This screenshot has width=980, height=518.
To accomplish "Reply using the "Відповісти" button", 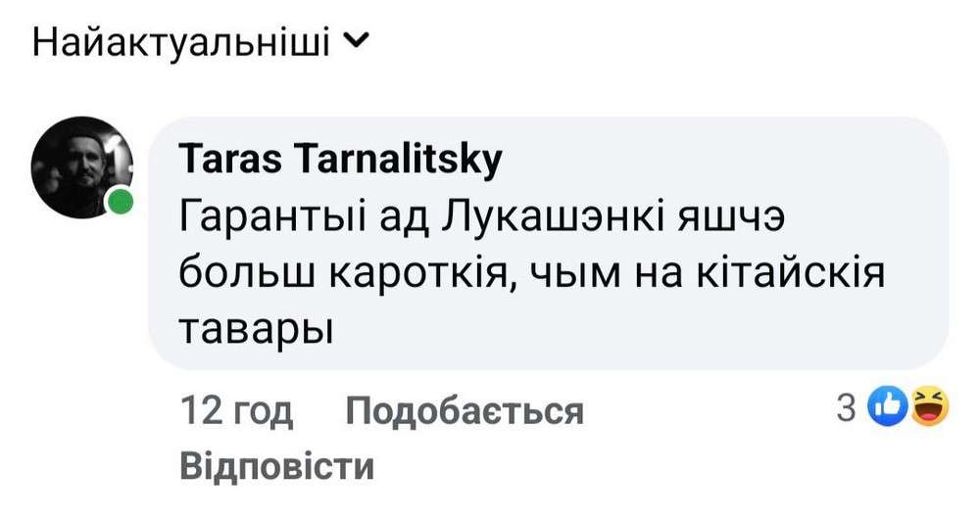I will tap(277, 465).
